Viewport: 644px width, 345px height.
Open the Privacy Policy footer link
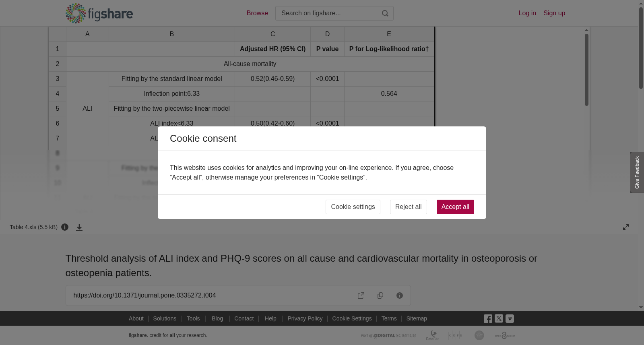click(x=305, y=318)
